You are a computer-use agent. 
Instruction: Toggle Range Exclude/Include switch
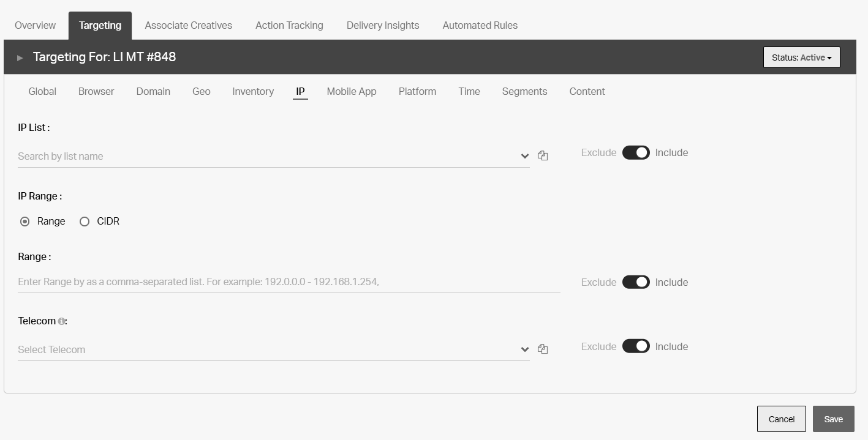tap(636, 282)
